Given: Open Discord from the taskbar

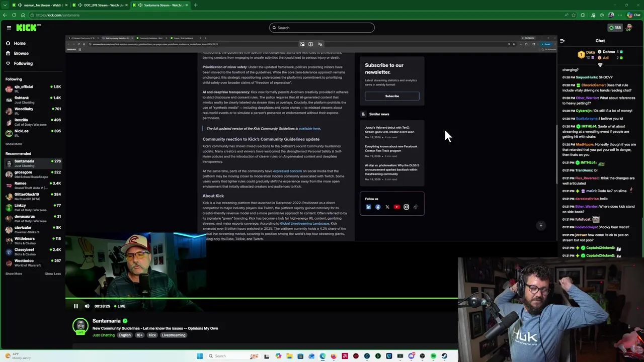Looking at the screenshot, I should click(411, 356).
